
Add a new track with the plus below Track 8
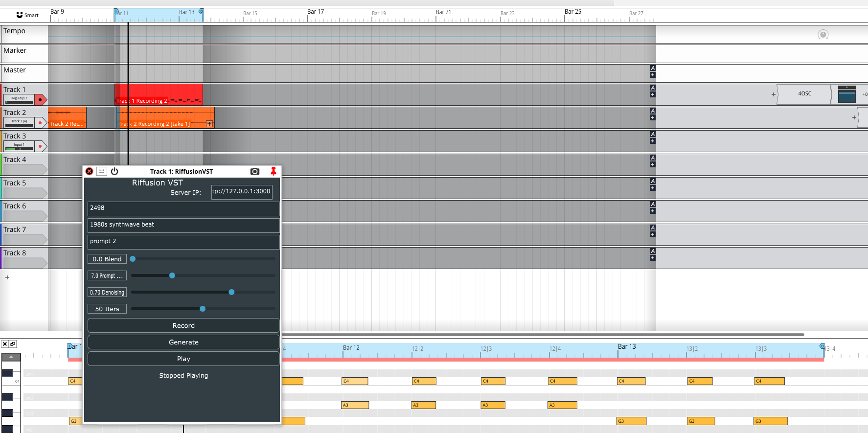[7, 277]
